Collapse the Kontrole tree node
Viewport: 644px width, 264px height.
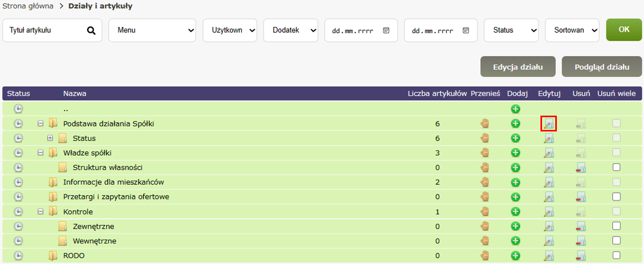[x=41, y=212]
